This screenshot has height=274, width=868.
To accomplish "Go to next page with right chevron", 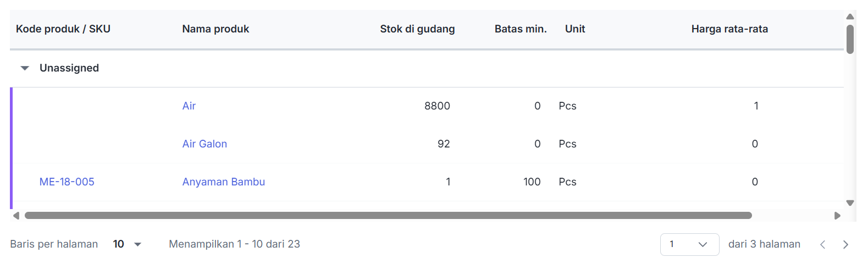I will pos(845,245).
